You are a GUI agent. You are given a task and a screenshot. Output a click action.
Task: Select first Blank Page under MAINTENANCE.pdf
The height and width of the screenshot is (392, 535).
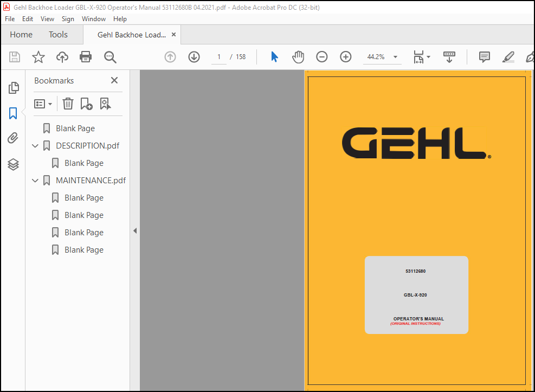(84, 198)
